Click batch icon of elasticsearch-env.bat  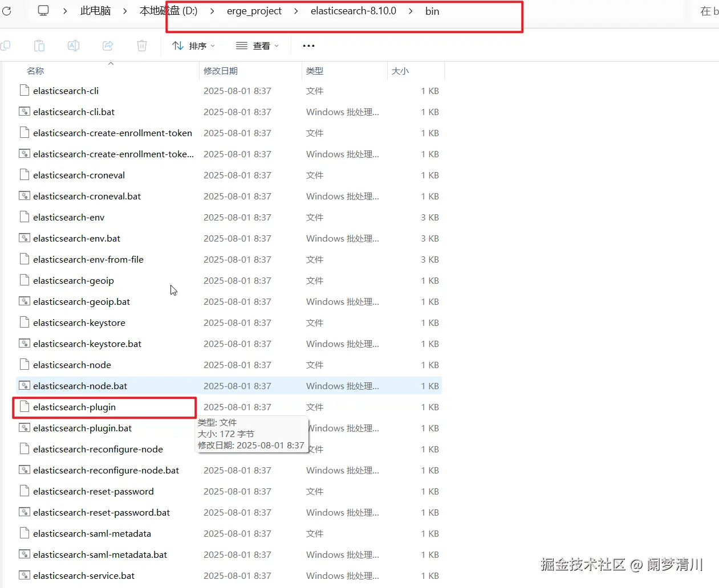click(x=24, y=238)
